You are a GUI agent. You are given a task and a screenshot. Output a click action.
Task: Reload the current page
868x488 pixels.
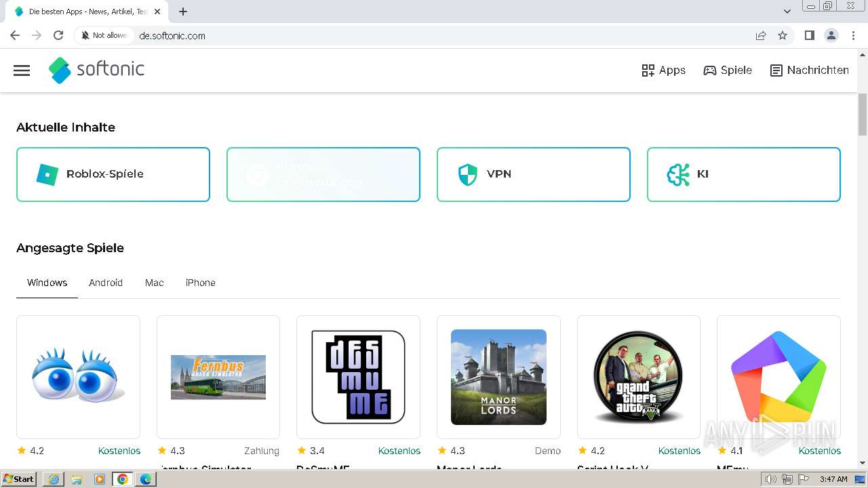pos(58,35)
